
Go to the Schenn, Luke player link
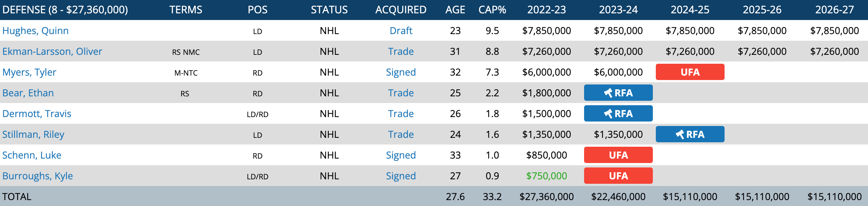[32, 155]
